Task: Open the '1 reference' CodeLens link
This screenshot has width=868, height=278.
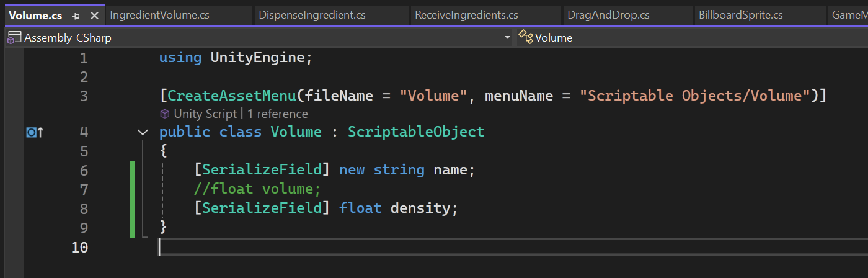Action: (x=277, y=114)
